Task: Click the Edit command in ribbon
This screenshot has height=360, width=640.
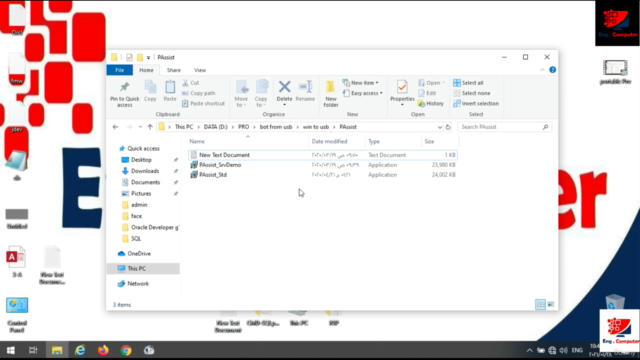Action: (x=427, y=93)
